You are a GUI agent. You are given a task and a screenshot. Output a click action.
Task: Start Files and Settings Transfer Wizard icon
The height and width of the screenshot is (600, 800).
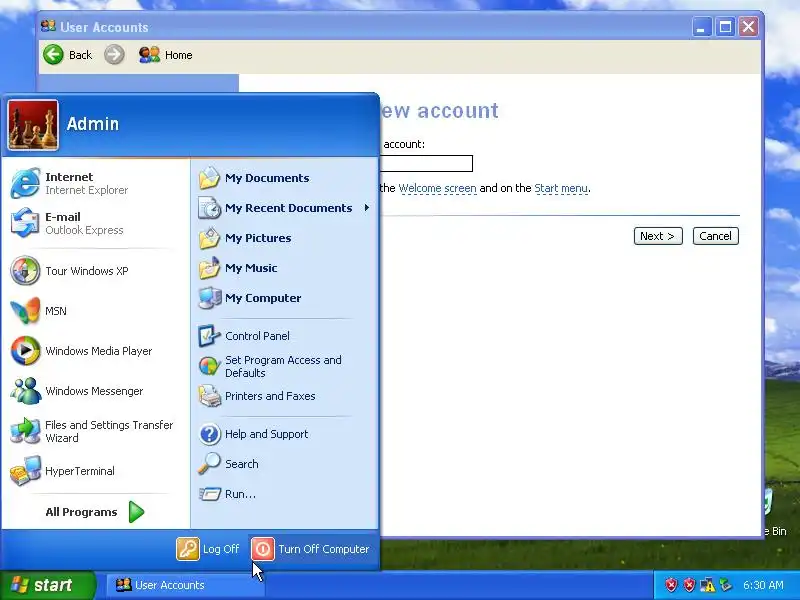(26, 431)
